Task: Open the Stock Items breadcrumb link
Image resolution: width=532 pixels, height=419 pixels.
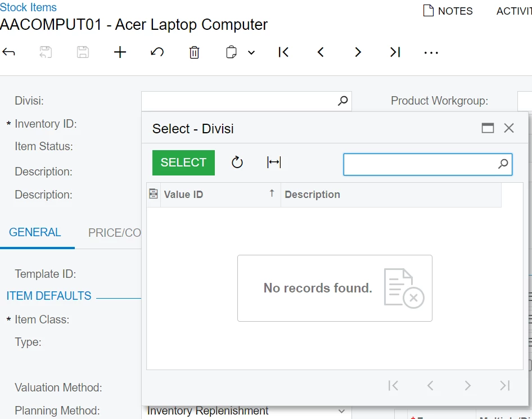Action: [28, 7]
